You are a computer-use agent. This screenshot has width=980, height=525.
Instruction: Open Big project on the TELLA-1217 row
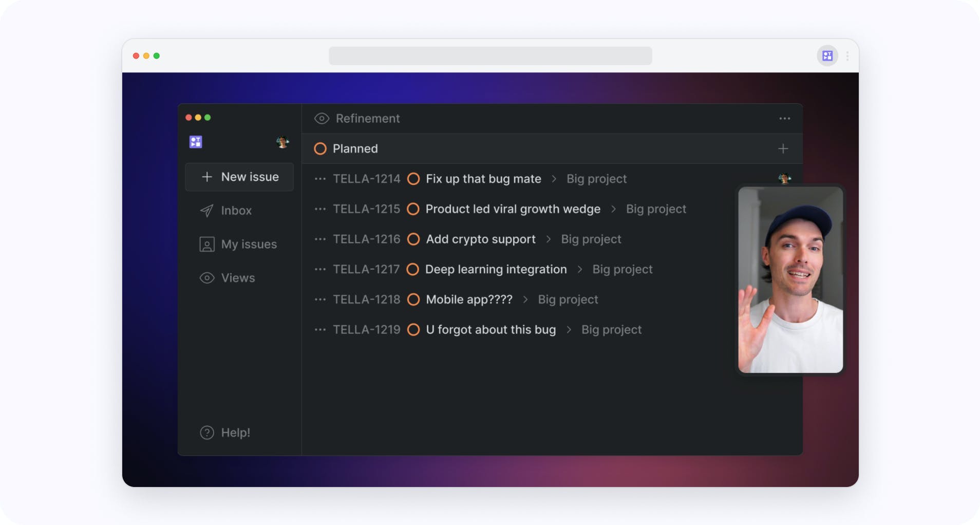click(x=623, y=269)
